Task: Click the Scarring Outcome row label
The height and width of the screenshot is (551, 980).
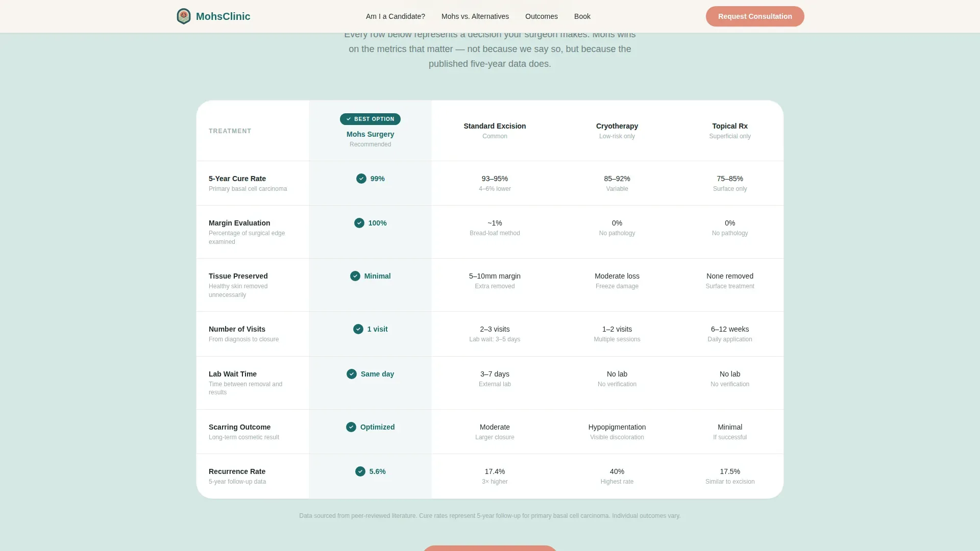Action: point(240,427)
